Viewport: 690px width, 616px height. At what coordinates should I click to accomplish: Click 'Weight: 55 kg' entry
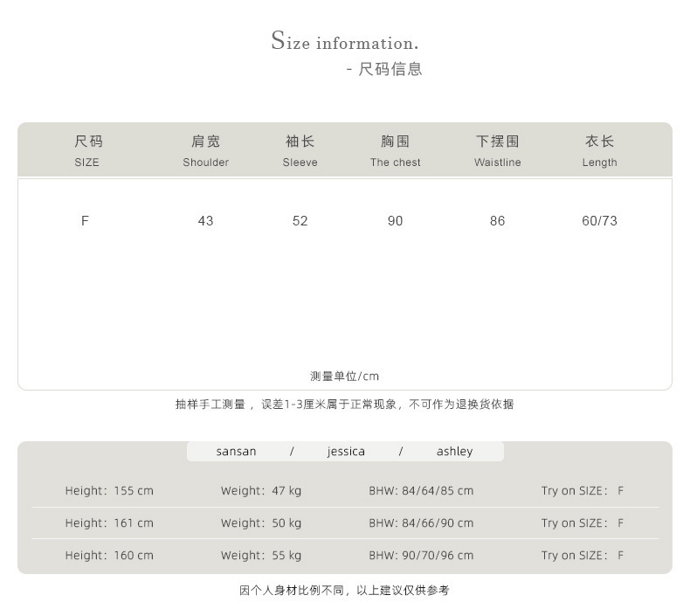(261, 556)
